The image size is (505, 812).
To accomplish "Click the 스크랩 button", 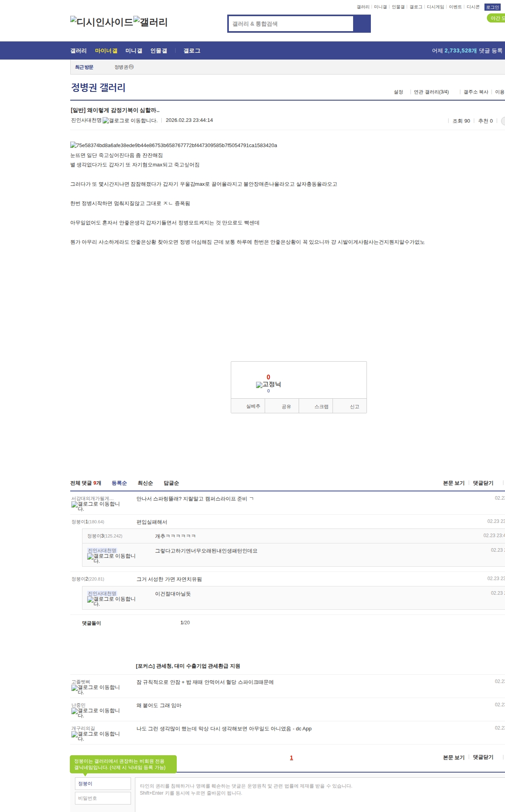I will click(316, 406).
